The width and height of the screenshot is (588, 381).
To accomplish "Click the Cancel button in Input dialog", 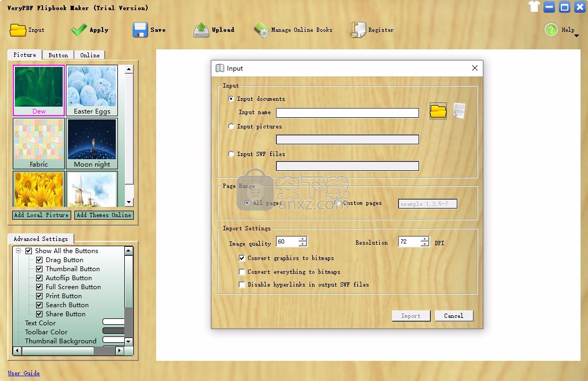I will tap(454, 316).
